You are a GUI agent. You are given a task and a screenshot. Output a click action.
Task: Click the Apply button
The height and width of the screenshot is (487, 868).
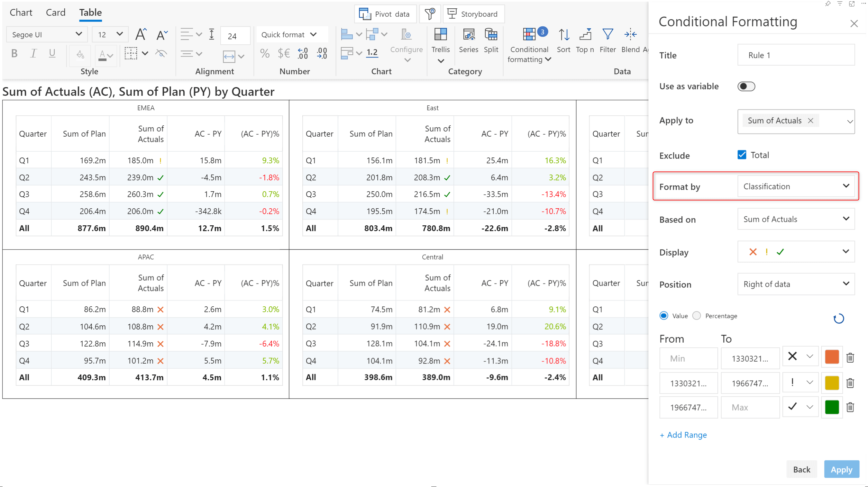pyautogui.click(x=841, y=469)
